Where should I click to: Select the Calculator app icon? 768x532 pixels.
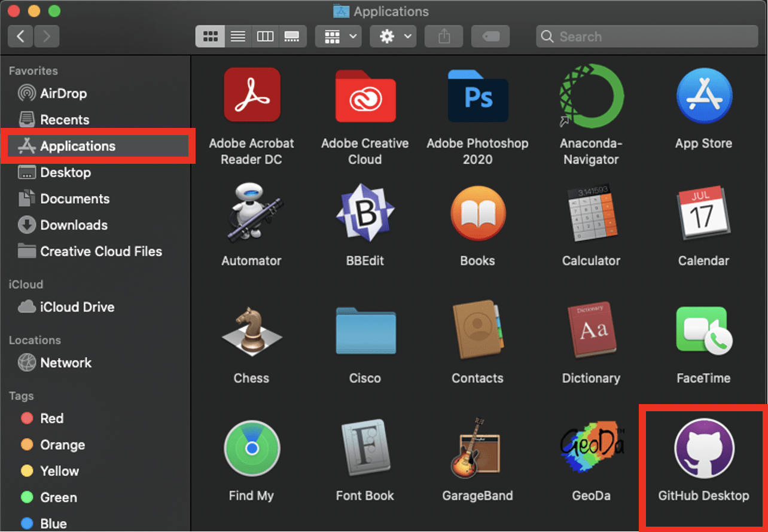pos(591,213)
